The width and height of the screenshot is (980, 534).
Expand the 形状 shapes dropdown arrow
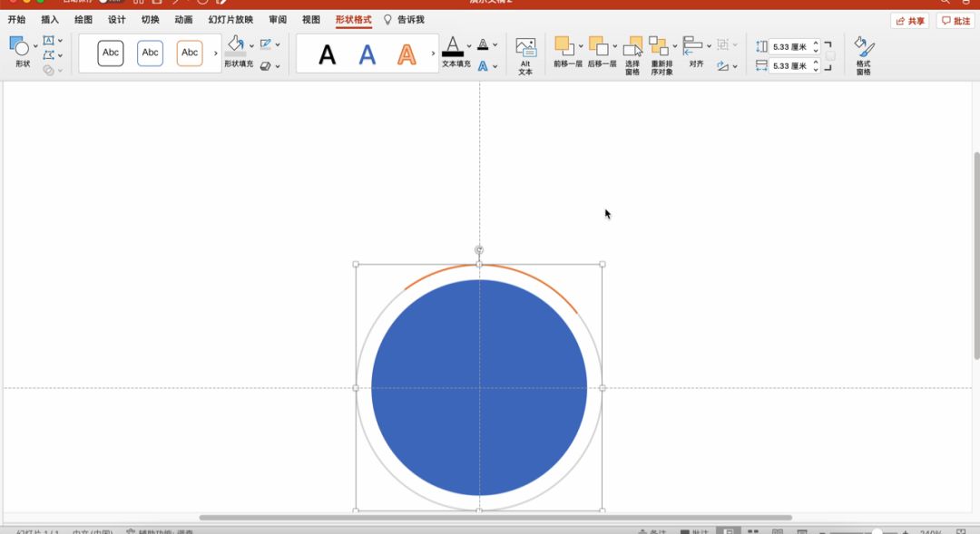[x=35, y=46]
